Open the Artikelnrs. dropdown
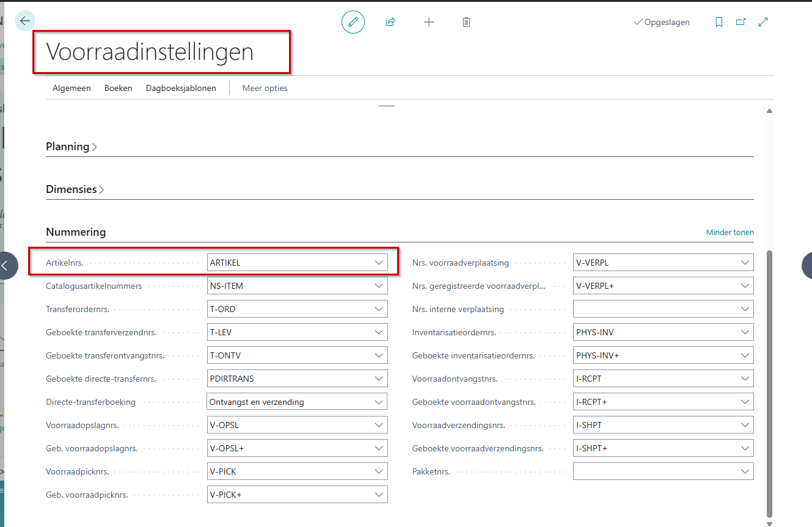Viewport: 812px width, 527px height. pyautogui.click(x=378, y=263)
